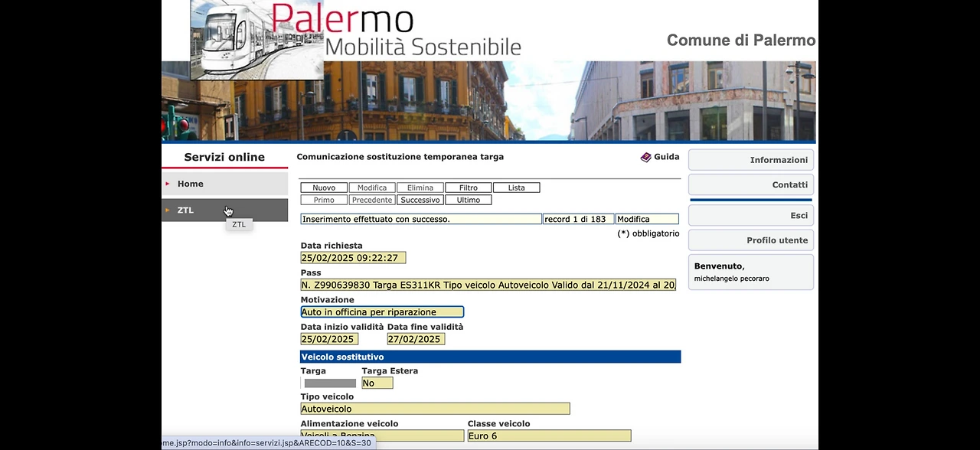The height and width of the screenshot is (450, 980).
Task: Go to the Successivo record
Action: [x=420, y=200]
